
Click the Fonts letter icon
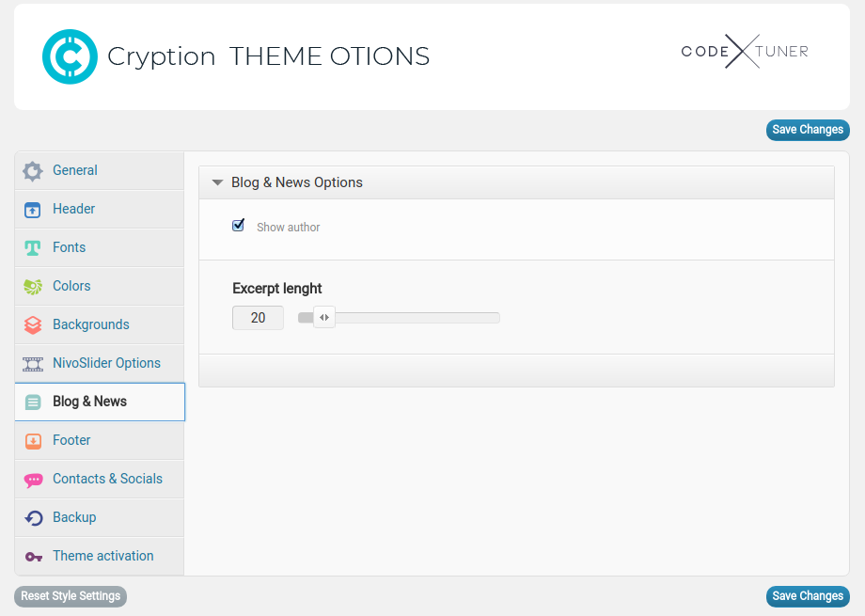click(x=33, y=248)
